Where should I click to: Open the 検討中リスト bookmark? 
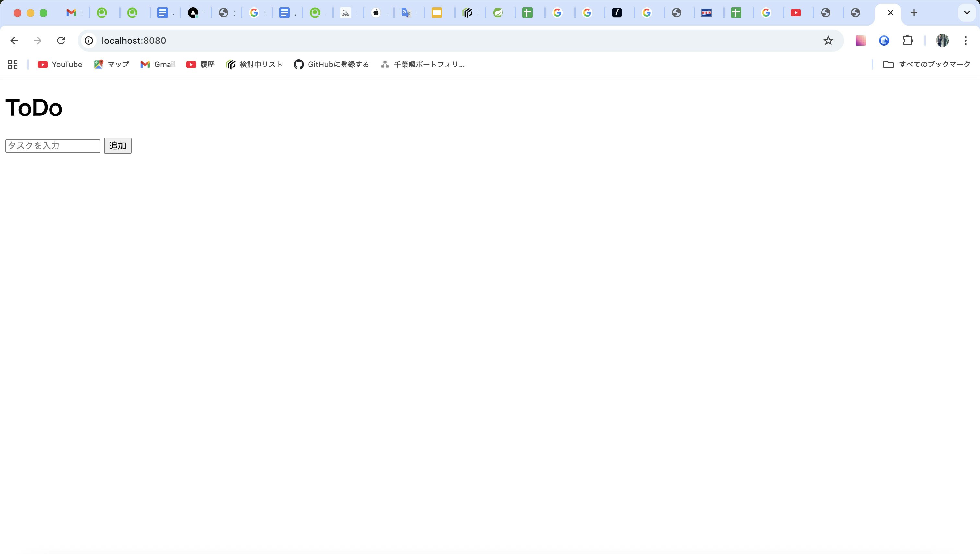(254, 64)
